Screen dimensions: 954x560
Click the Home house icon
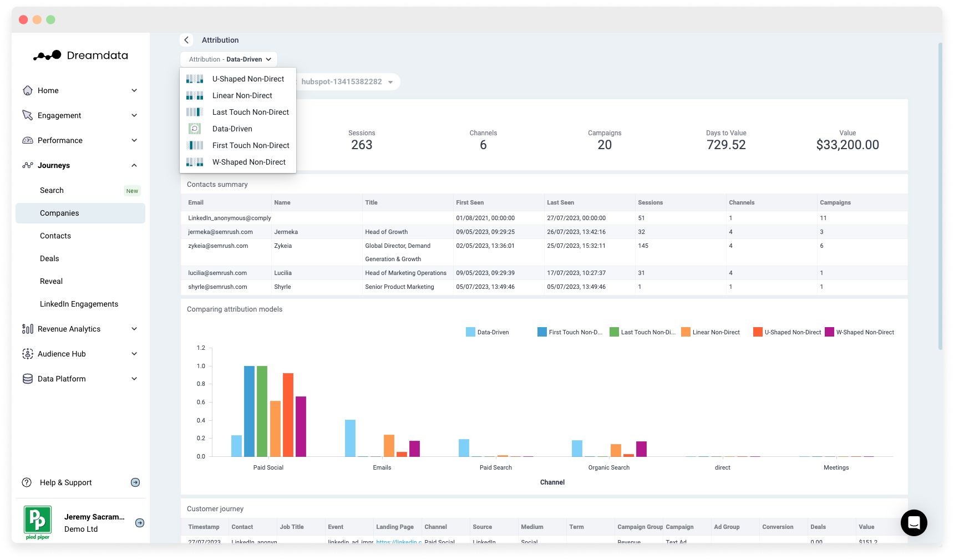coord(27,90)
